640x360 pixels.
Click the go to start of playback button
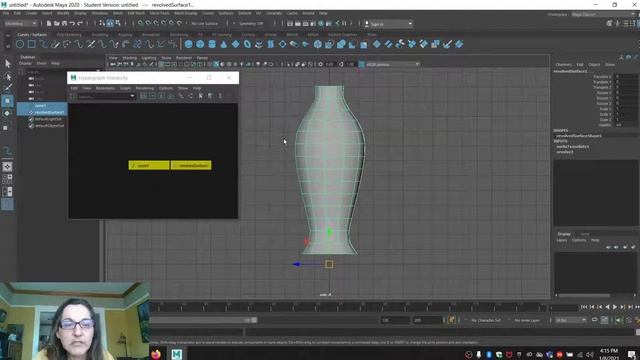pos(584,307)
